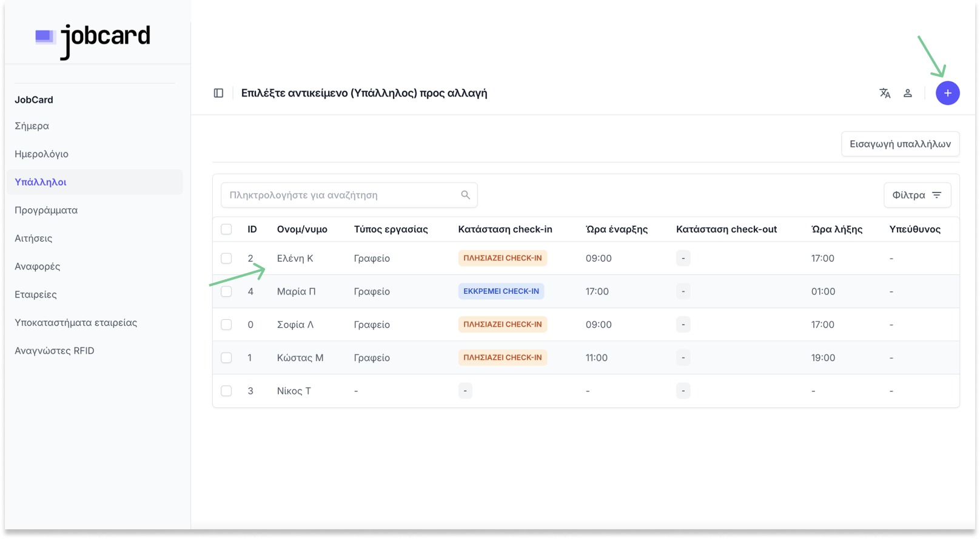Go to Σήμερα in the sidebar
The image size is (980, 539).
pos(32,126)
